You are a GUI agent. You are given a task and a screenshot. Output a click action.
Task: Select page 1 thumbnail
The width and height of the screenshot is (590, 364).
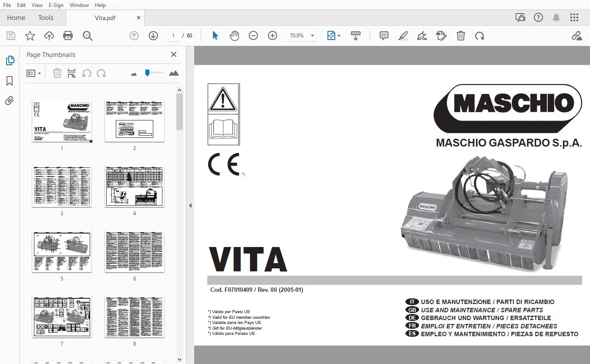tap(62, 120)
